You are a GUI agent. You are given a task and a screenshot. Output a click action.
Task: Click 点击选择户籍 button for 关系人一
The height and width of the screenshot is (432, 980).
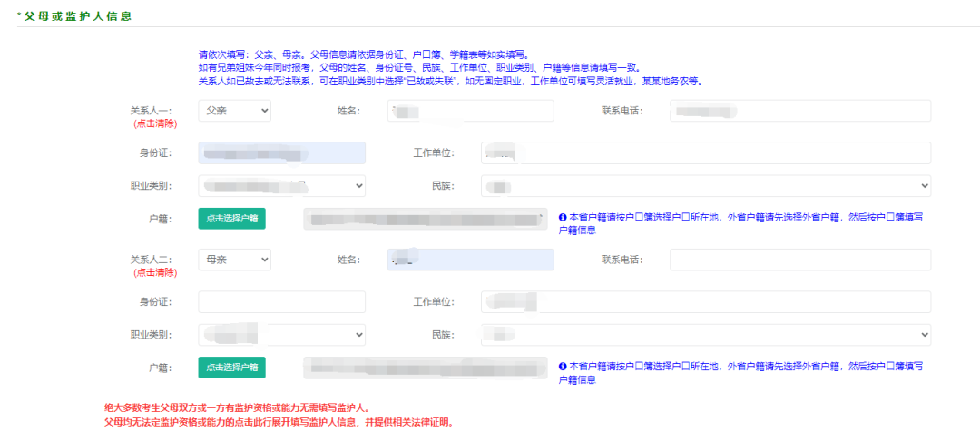(232, 218)
